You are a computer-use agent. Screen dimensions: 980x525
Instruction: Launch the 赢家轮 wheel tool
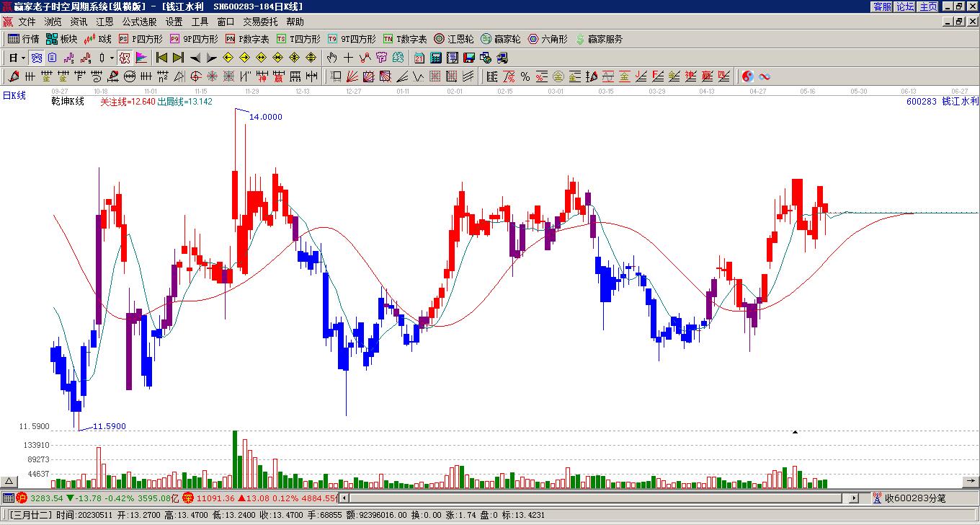[x=501, y=39]
